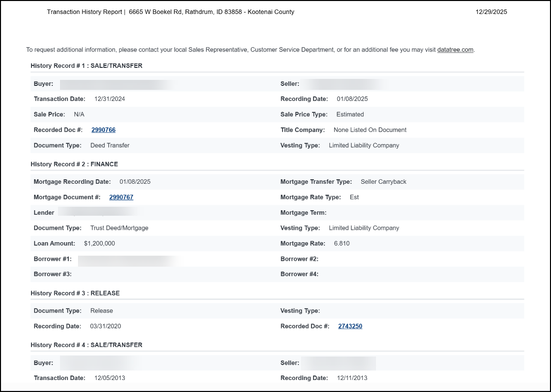This screenshot has height=392, width=551.
Task: Click the None Listed On Document title company
Action: [x=370, y=130]
